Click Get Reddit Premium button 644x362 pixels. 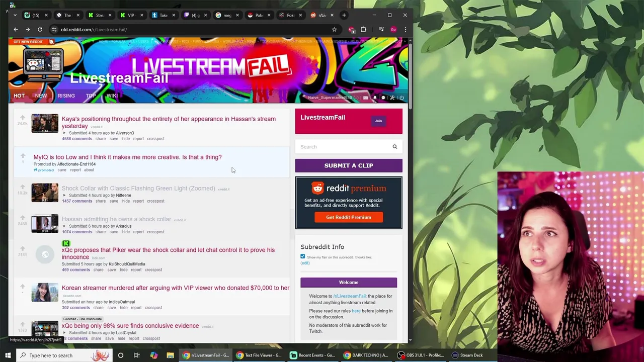click(349, 217)
